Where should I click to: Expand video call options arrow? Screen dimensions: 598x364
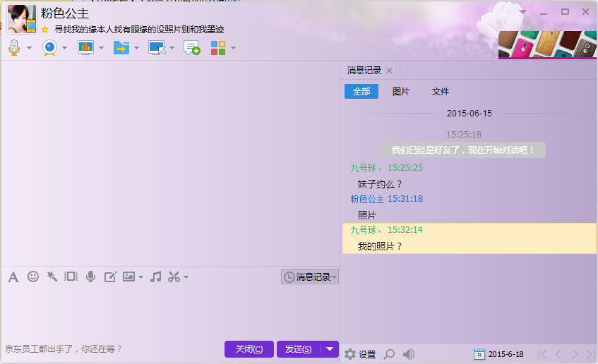point(64,48)
